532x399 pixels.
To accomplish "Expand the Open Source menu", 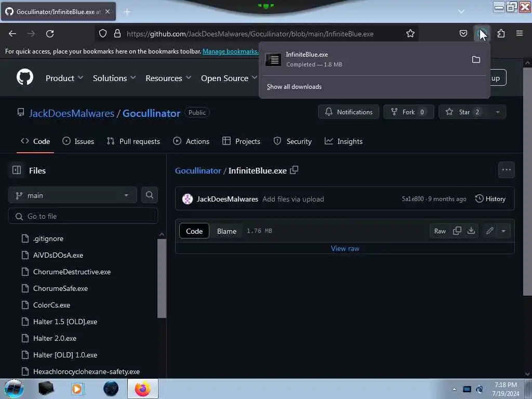I will click(x=229, y=78).
